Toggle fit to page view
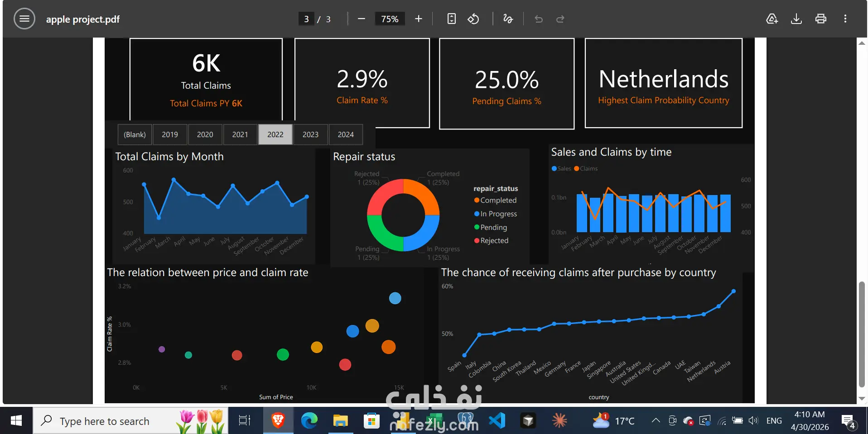 (451, 19)
